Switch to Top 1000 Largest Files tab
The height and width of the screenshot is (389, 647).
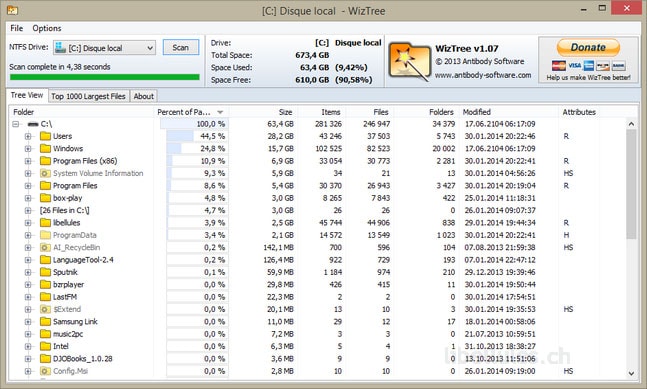click(x=88, y=96)
